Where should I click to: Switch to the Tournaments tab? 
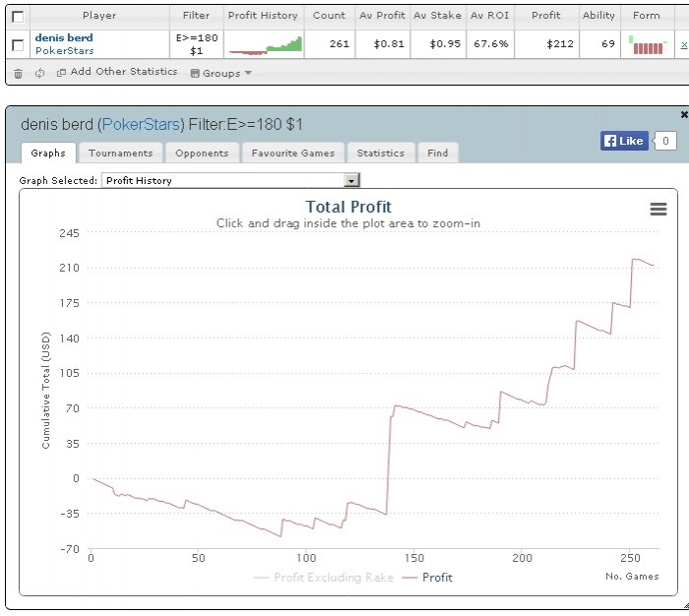click(x=120, y=153)
